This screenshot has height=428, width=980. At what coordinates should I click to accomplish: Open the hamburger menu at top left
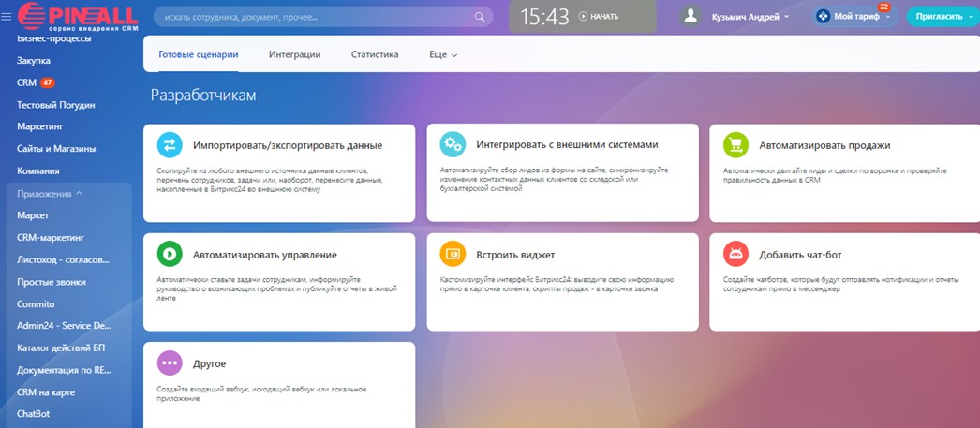[7, 16]
